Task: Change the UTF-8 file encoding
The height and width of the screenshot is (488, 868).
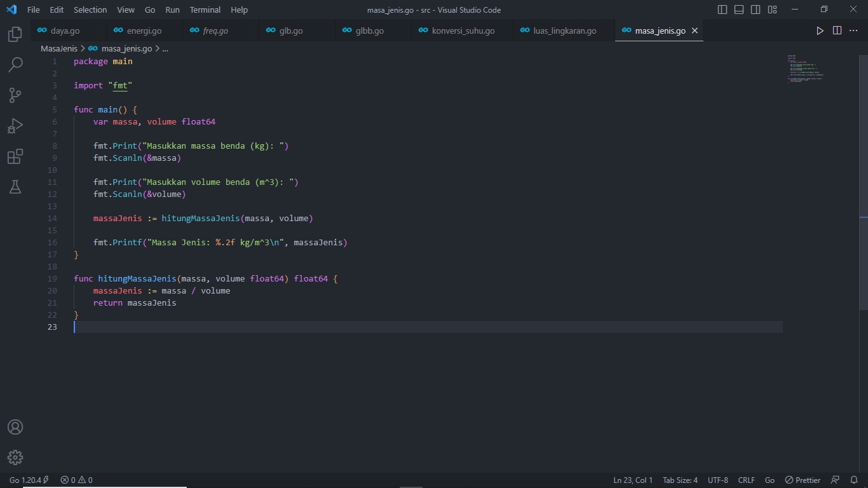Action: click(x=718, y=480)
